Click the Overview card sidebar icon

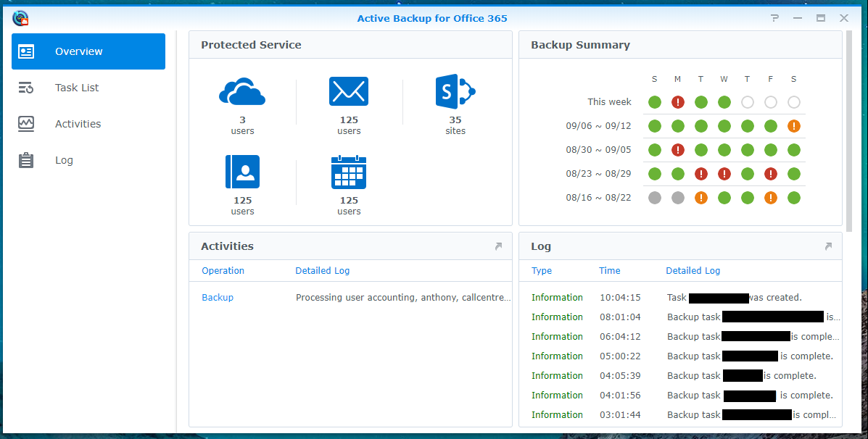pos(26,51)
